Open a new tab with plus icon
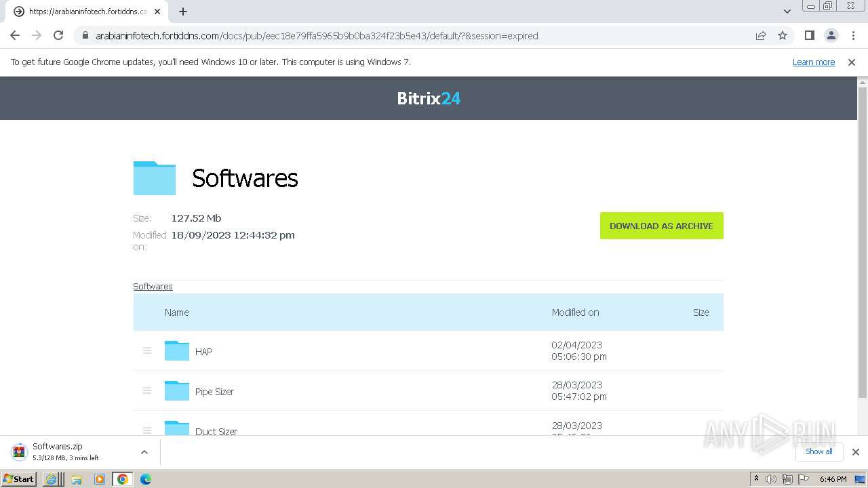The image size is (868, 488). 183,12
